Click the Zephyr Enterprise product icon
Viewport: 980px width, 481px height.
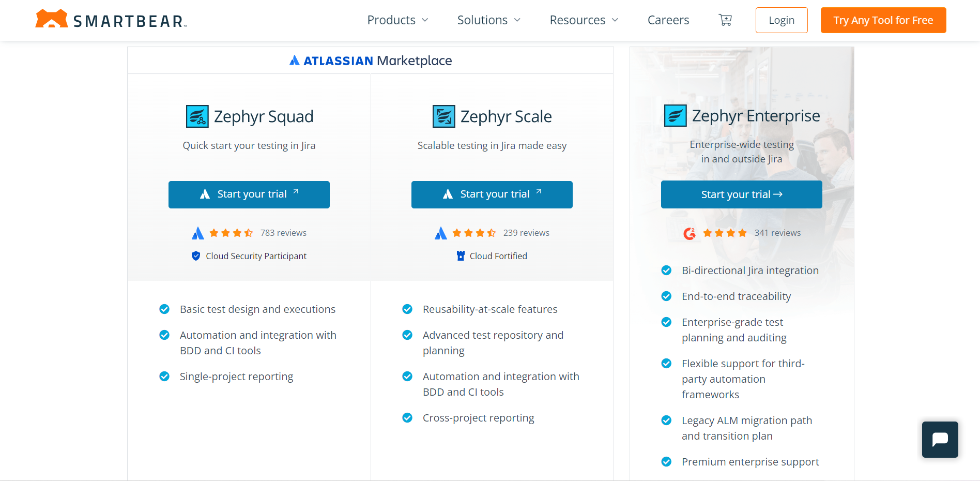676,115
